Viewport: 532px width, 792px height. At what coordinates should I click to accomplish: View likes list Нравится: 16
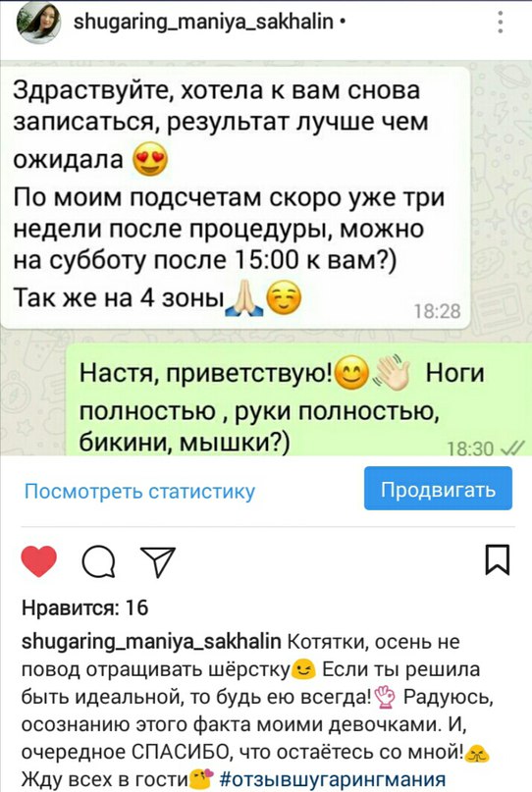click(x=84, y=607)
